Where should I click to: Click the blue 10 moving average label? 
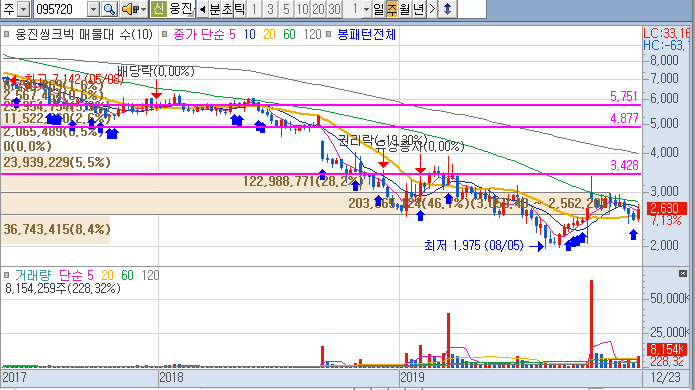point(250,35)
